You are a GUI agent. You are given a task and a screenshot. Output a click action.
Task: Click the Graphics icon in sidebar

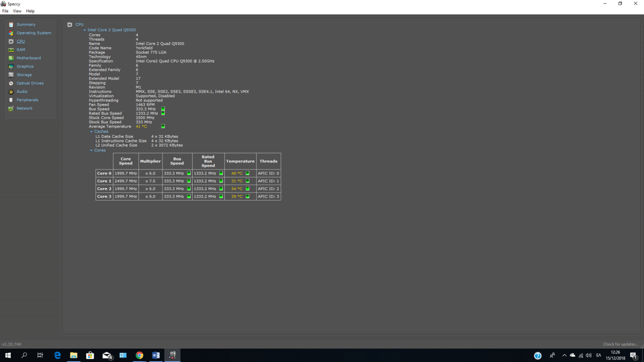pos(11,66)
